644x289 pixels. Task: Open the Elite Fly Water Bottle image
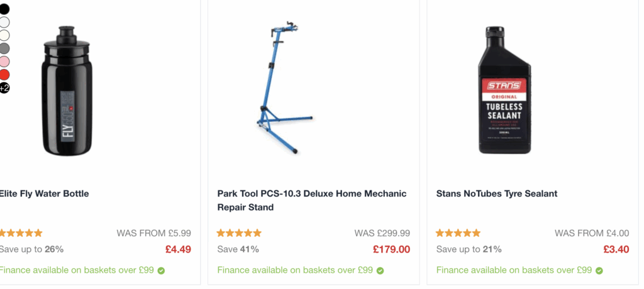pyautogui.click(x=68, y=91)
